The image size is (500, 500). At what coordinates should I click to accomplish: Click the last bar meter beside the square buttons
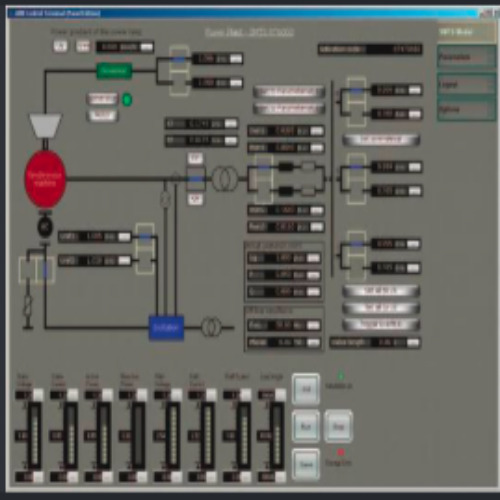[x=277, y=435]
